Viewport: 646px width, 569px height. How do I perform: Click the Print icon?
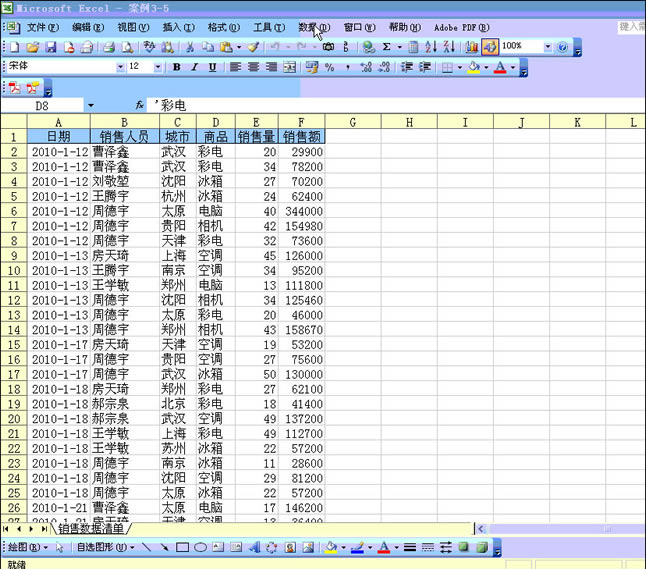tap(109, 47)
